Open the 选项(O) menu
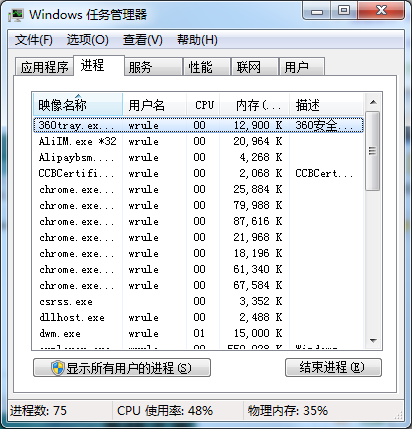This screenshot has height=429, width=412. click(x=88, y=40)
